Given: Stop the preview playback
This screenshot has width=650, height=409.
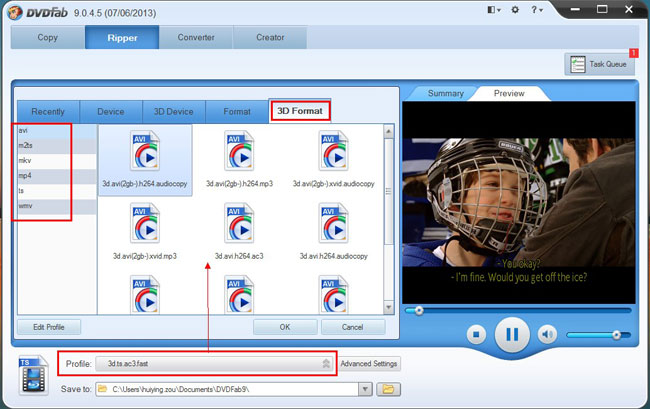Looking at the screenshot, I should click(x=476, y=334).
